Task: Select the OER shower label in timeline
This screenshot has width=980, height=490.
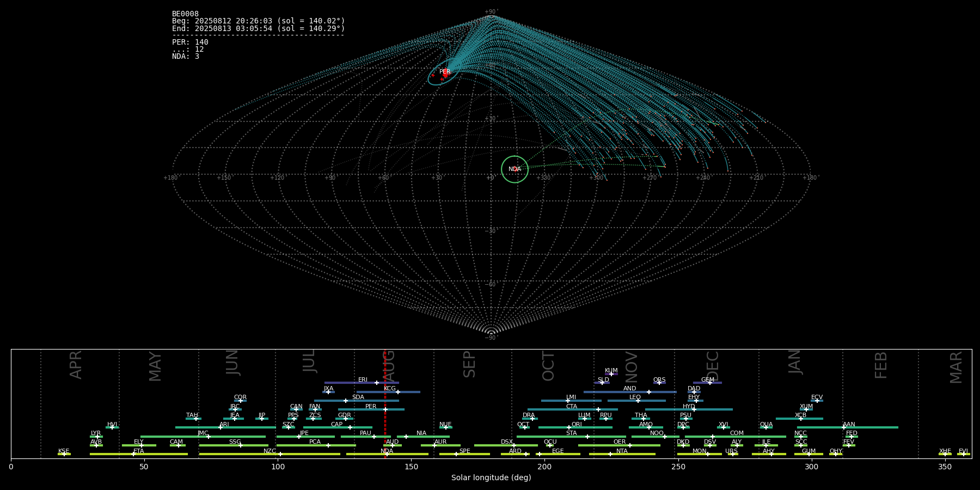Action: 620,442
